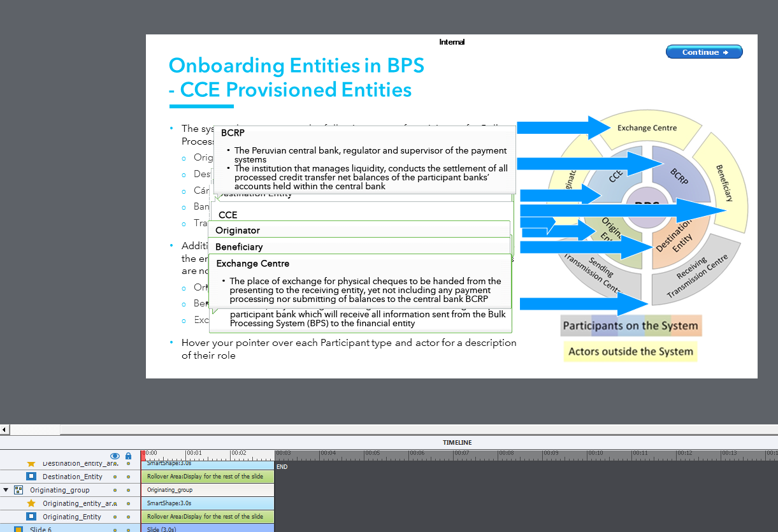Hide the Originating_Entity layer
Viewport: 778px width, 532px height.
115,517
